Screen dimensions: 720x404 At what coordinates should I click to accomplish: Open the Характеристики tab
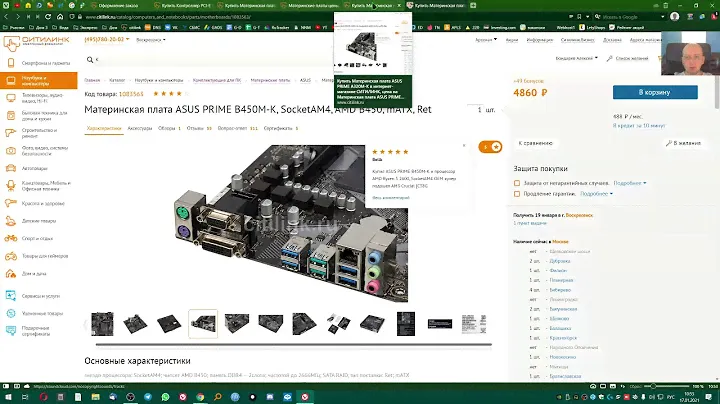coord(103,128)
